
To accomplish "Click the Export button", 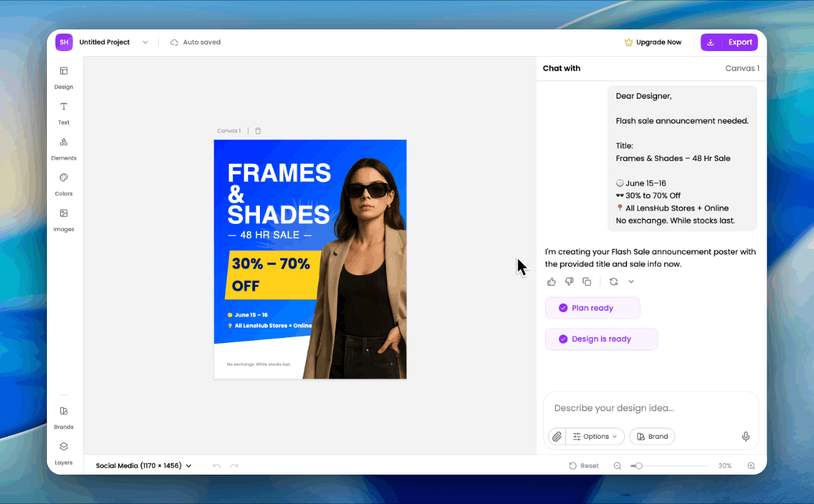I will point(729,42).
